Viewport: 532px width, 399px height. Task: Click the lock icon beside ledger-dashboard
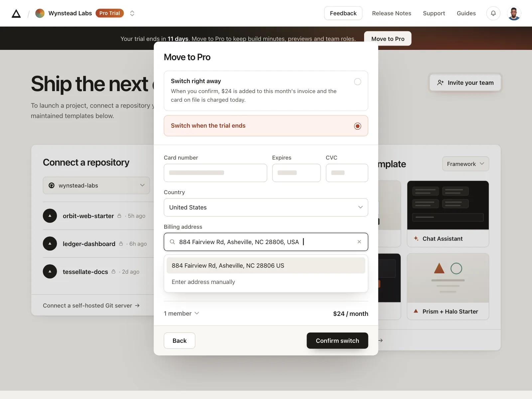pos(121,244)
